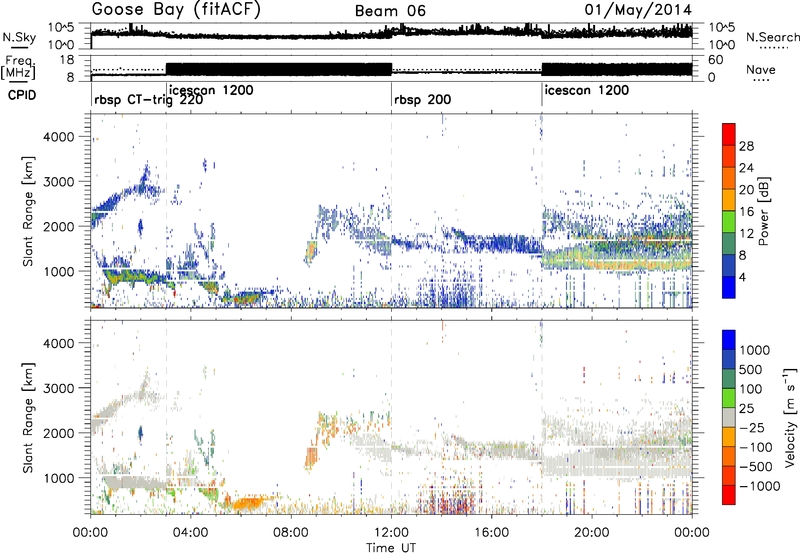Screen dimensions: 800x554
Task: Click the noise trace in the N.Sky panel
Action: point(391,34)
